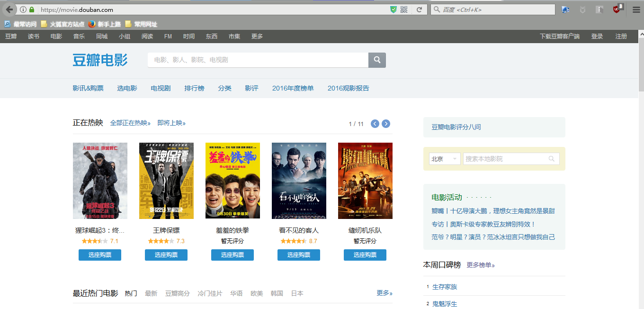Screen dimensions: 644x309
Task: Click the 搜索本地影院 cinema search field
Action: pos(505,159)
